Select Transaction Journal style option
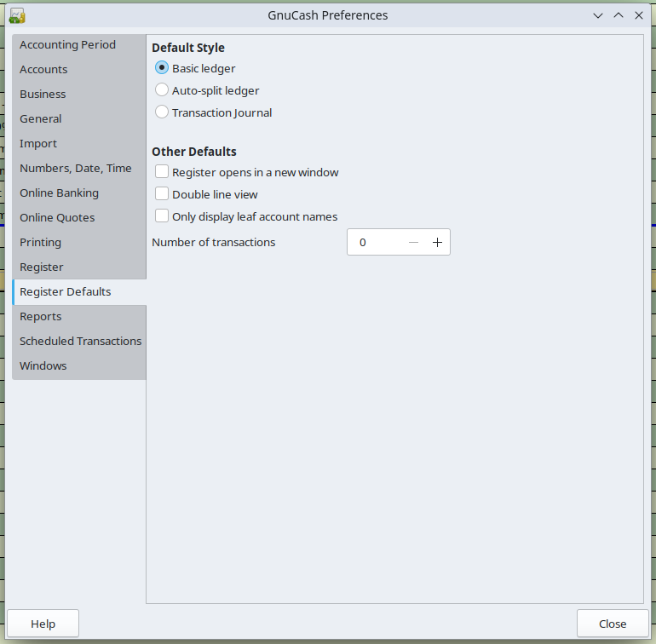The height and width of the screenshot is (644, 656). pyautogui.click(x=162, y=112)
